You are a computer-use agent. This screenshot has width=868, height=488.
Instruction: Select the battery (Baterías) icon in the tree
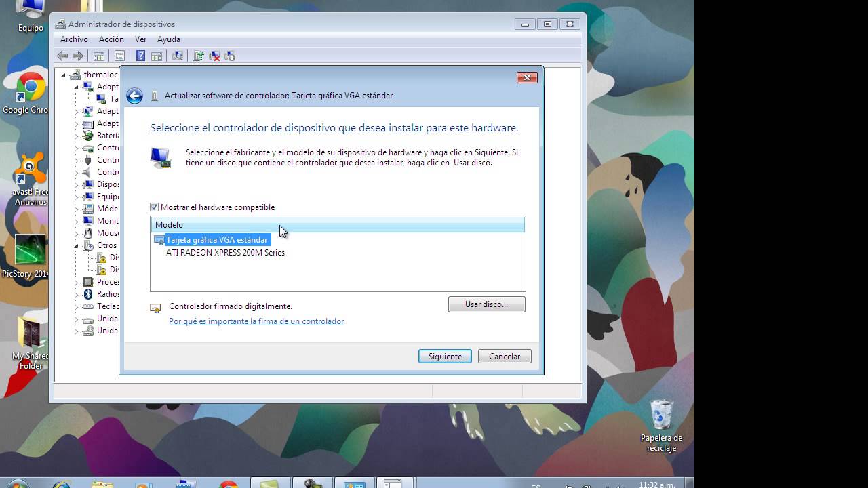(87, 136)
